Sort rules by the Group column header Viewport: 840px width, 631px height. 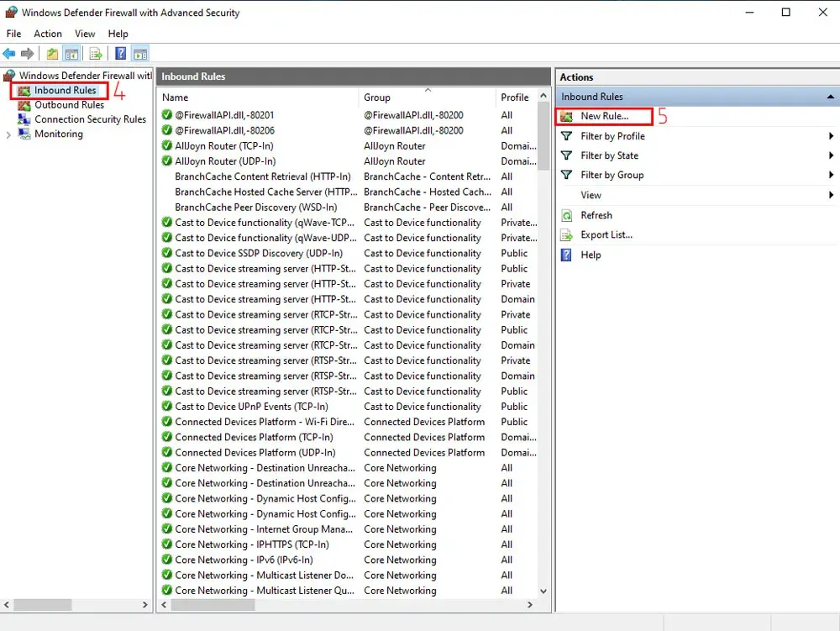click(x=428, y=97)
